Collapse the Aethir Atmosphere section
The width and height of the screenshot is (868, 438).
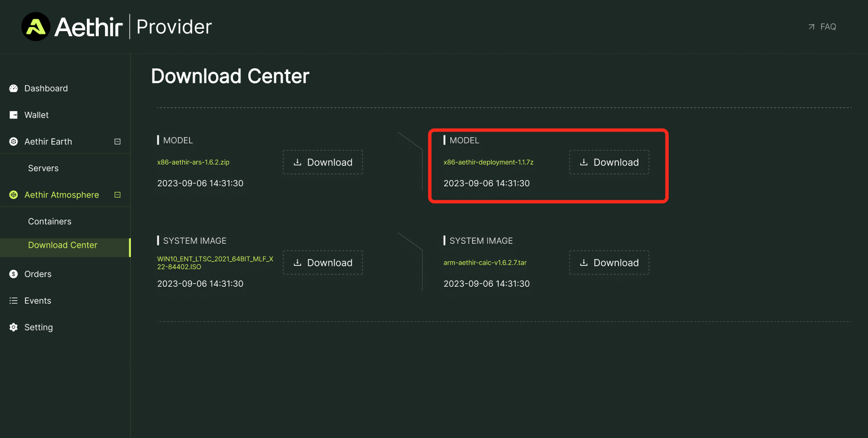[117, 195]
